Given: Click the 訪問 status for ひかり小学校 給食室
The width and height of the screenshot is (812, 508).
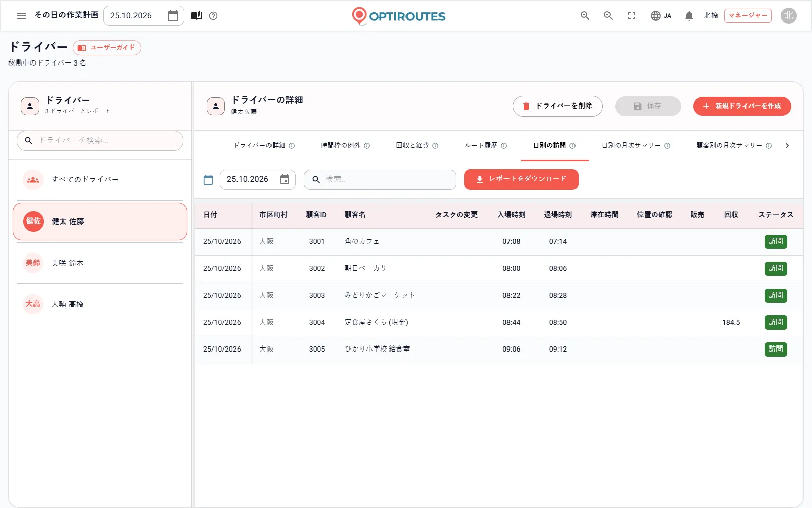Looking at the screenshot, I should pyautogui.click(x=775, y=350).
